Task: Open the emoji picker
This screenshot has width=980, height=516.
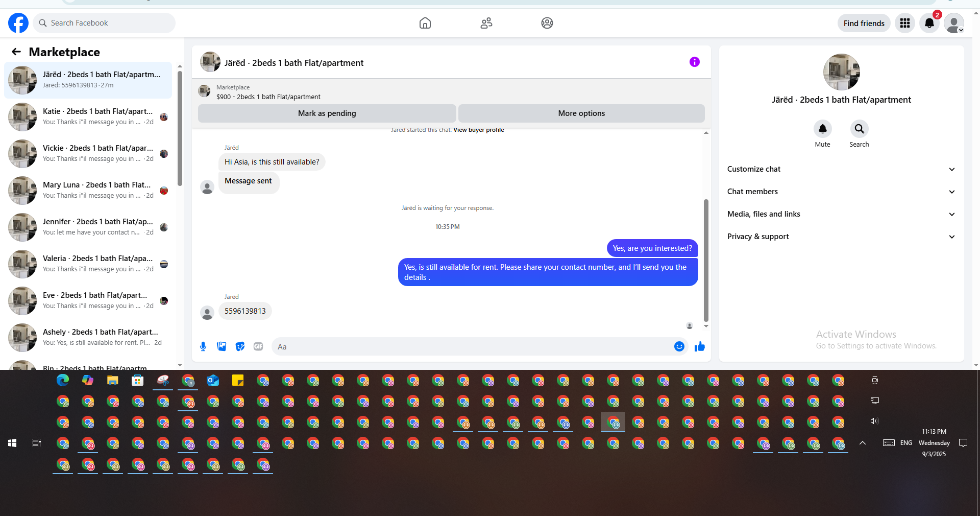Action: [679, 346]
